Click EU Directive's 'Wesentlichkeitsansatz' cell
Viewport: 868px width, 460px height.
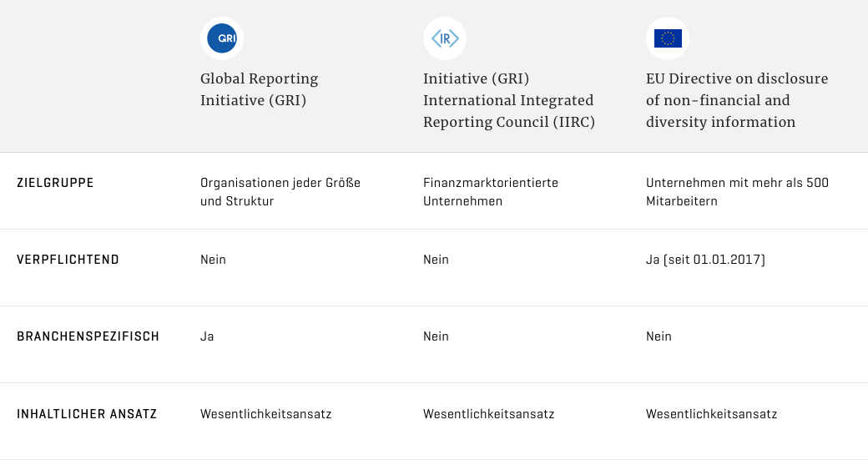point(711,414)
